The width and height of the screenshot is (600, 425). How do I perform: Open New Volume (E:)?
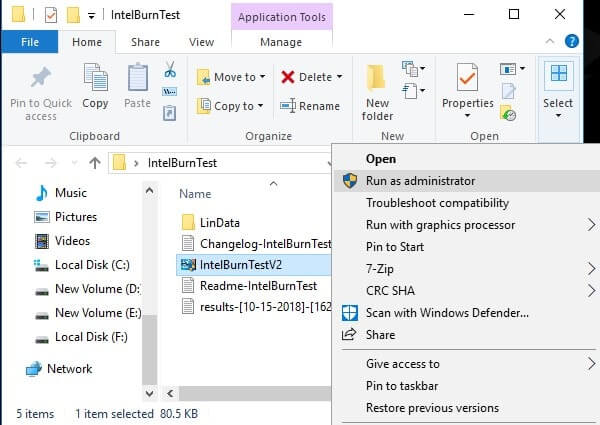click(x=88, y=313)
